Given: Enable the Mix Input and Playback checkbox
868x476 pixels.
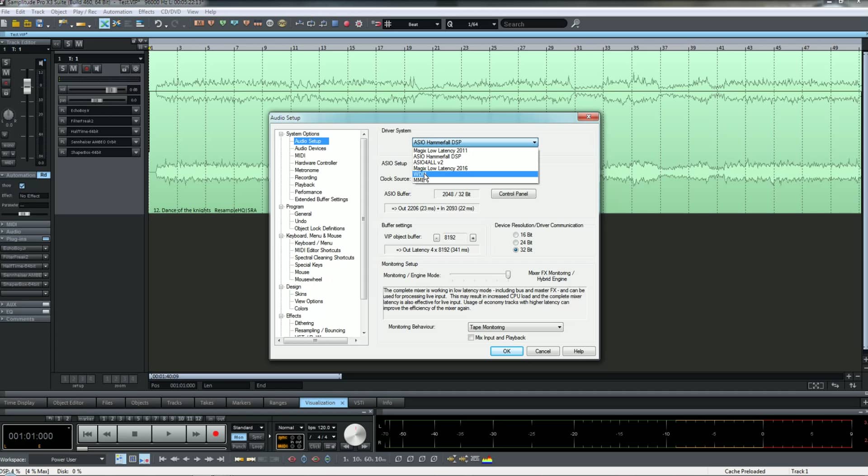Looking at the screenshot, I should [x=471, y=338].
